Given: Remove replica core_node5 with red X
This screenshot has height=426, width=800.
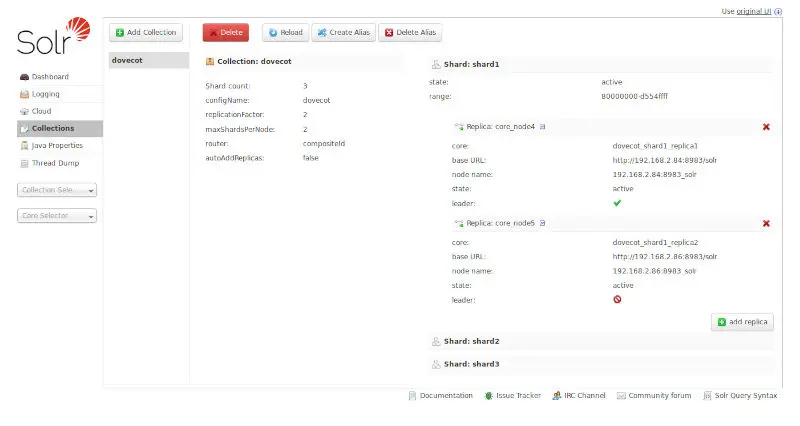Looking at the screenshot, I should pos(766,223).
